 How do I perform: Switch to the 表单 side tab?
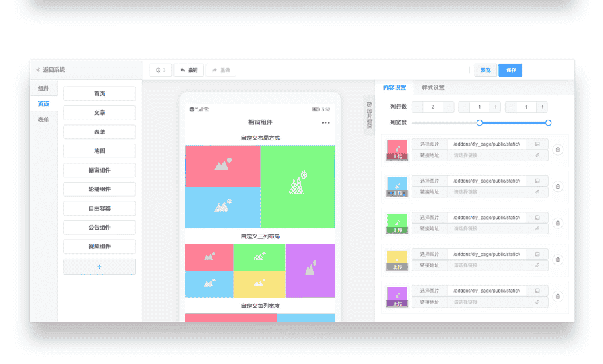(44, 120)
